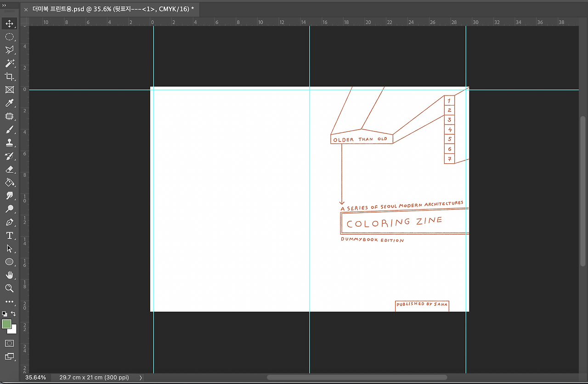Select the Eyedropper tool
Image resolution: width=588 pixels, height=384 pixels.
click(x=9, y=103)
